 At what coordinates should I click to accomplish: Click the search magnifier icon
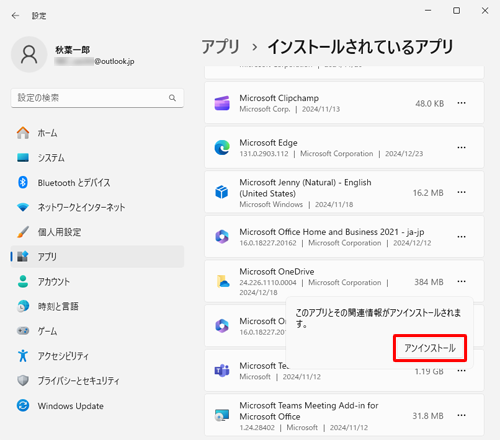172,98
